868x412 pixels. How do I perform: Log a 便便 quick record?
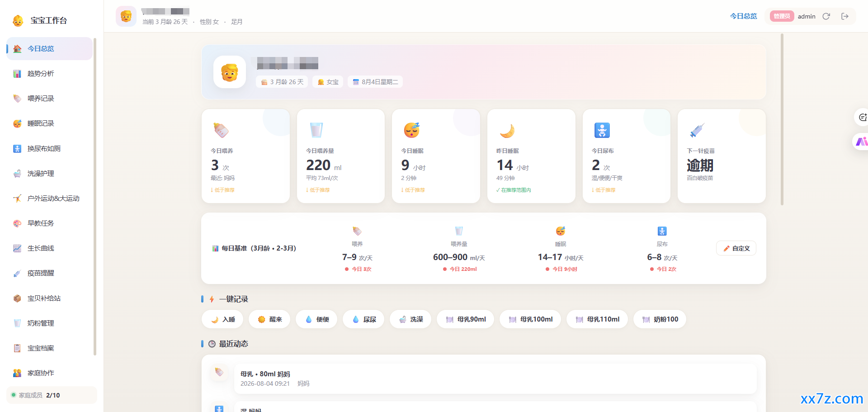pos(317,319)
